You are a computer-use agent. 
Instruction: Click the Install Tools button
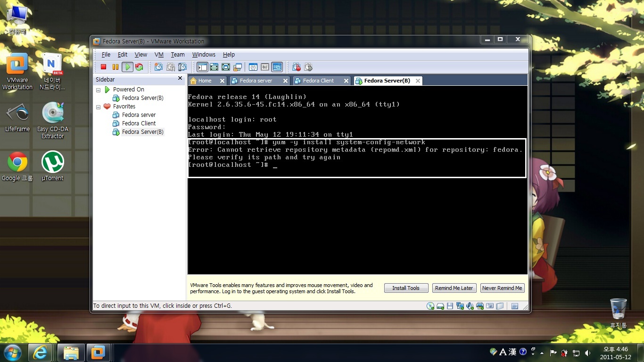pyautogui.click(x=406, y=288)
